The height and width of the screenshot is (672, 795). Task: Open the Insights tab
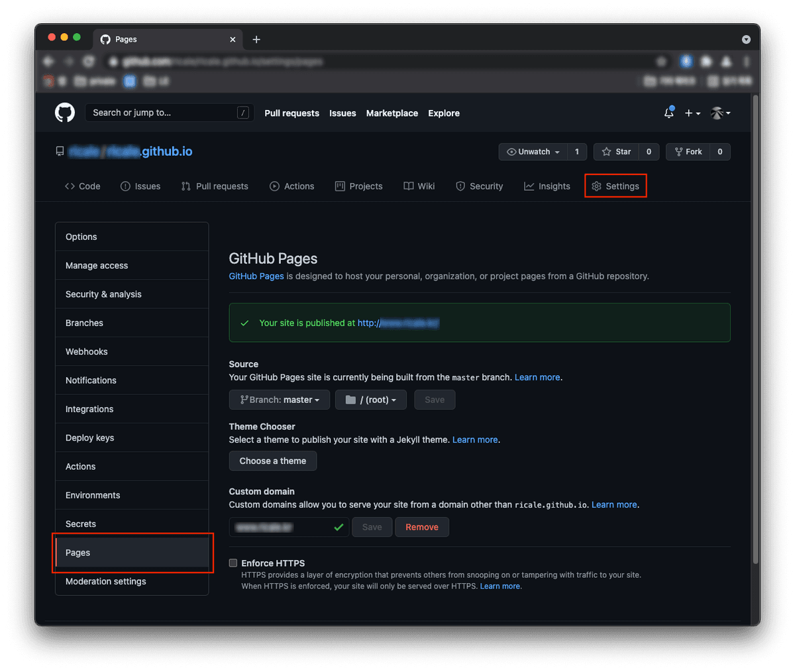[x=547, y=186]
